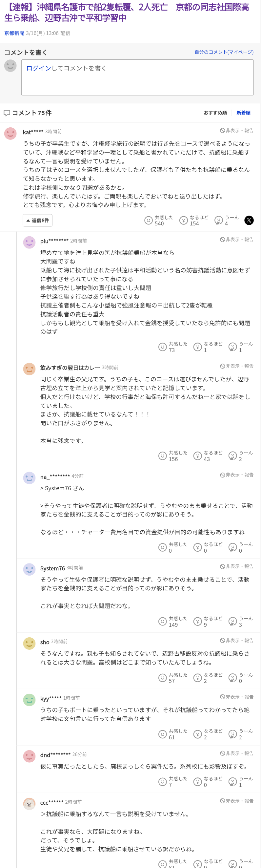Open the 京都新聞 source link
Image resolution: width=261 pixels, height=868 pixels.
click(14, 33)
